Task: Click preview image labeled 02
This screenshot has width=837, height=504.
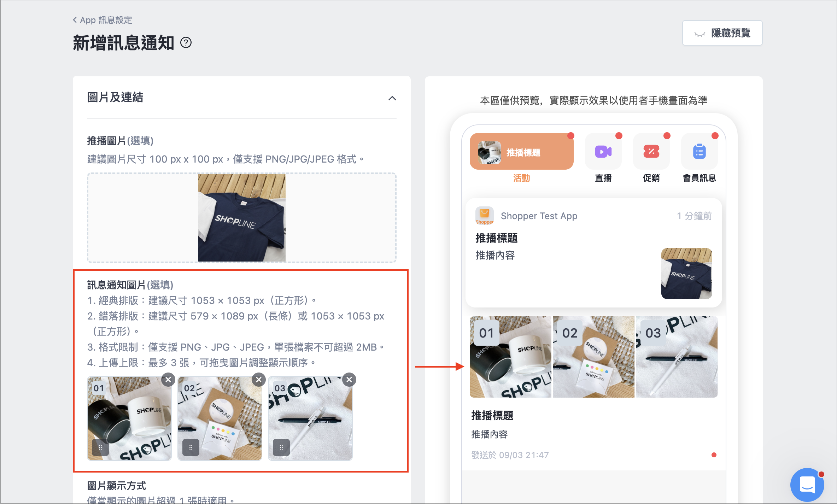Action: tap(594, 357)
